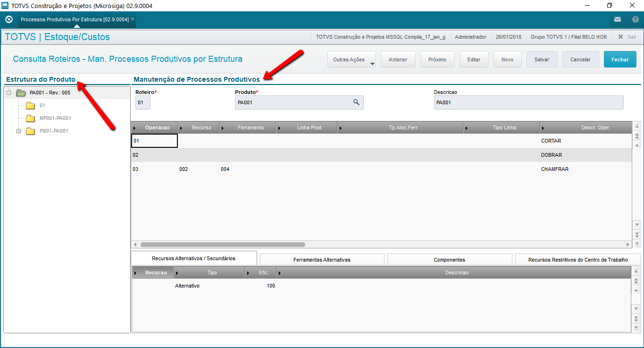Click the Operacao column header
The width and height of the screenshot is (644, 348).
tap(154, 127)
